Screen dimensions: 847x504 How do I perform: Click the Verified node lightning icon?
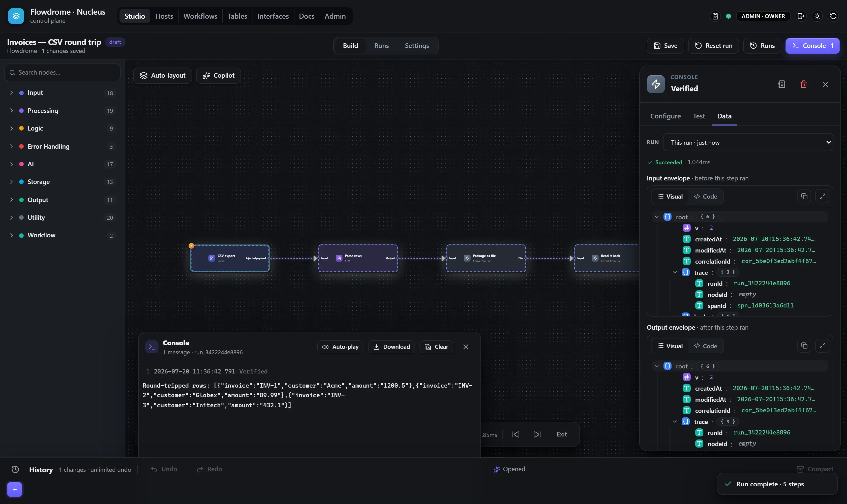(x=656, y=84)
